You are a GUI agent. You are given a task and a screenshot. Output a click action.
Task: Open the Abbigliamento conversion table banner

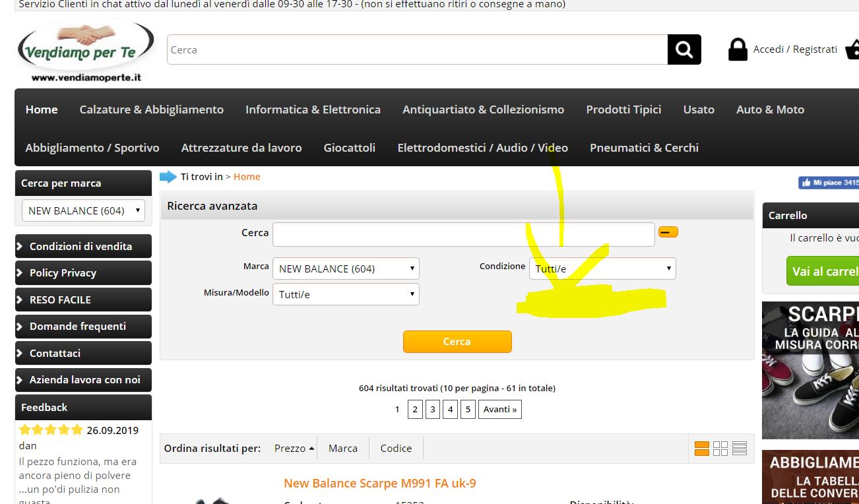[811, 477]
